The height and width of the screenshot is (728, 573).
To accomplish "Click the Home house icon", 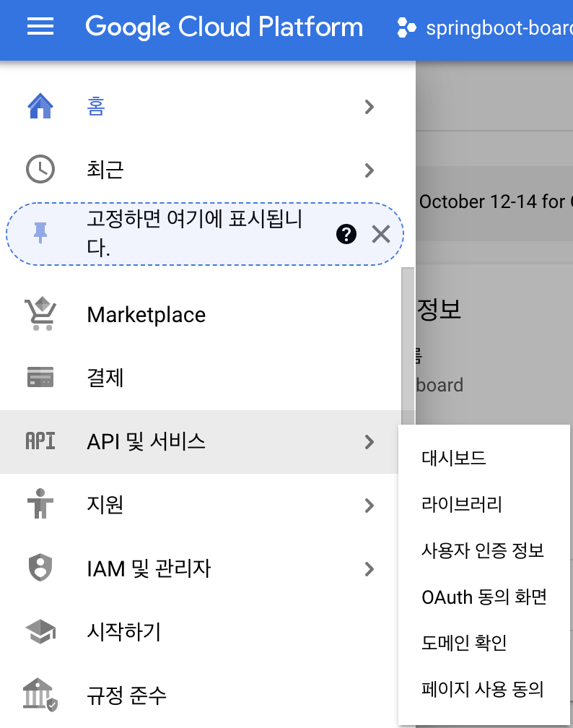I will click(x=40, y=106).
